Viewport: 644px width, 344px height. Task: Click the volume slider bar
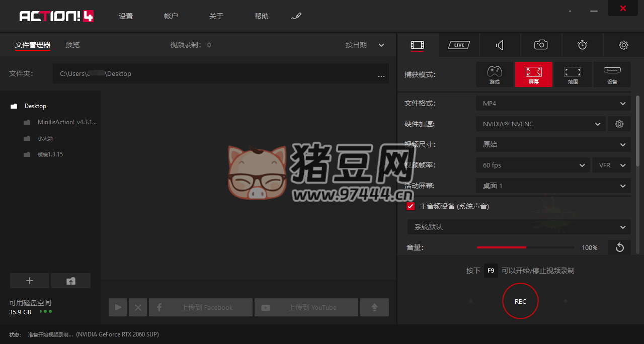coord(525,247)
